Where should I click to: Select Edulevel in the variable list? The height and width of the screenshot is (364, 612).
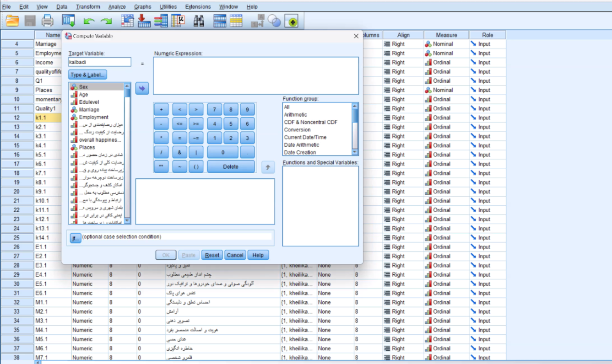97,102
